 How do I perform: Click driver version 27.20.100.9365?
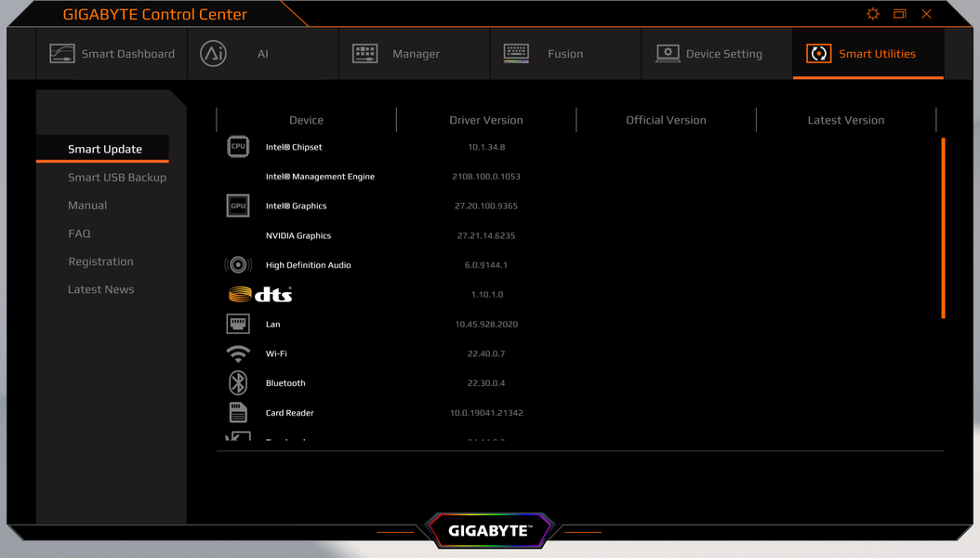[486, 206]
